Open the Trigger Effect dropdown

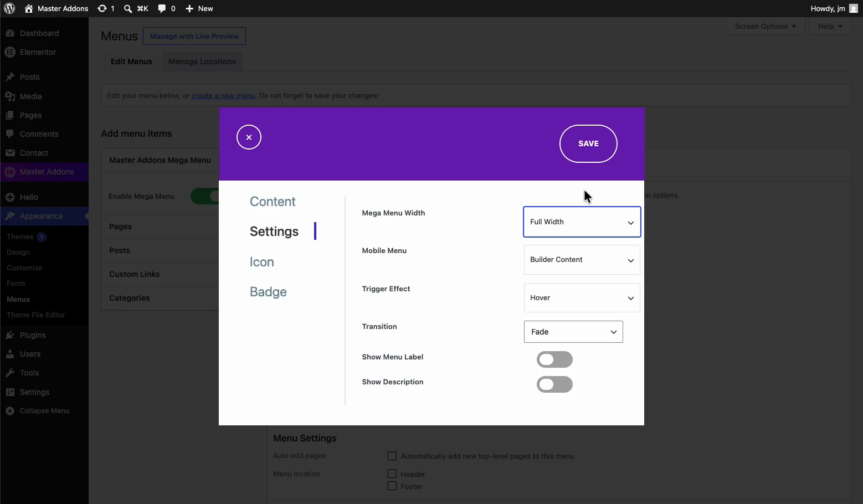(582, 298)
